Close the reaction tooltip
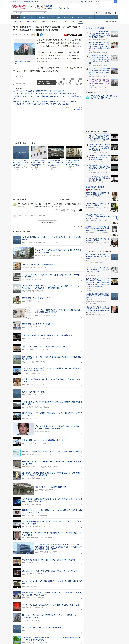Screen dimensions: 129x644 56,81
